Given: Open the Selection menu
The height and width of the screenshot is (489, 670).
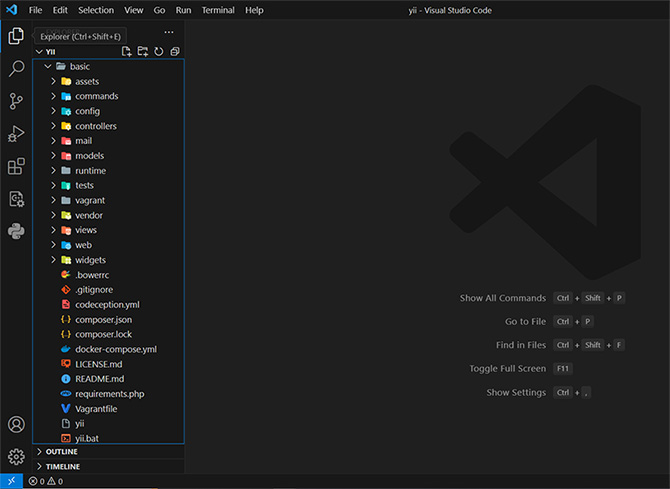Looking at the screenshot, I should pos(96,10).
